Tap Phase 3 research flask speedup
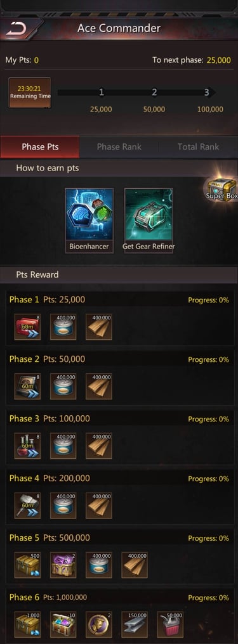Viewport: 238px width, 644px height. coord(27,446)
